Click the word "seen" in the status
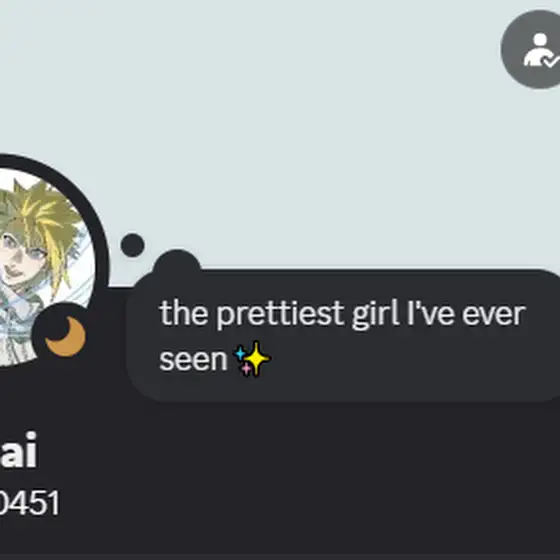The height and width of the screenshot is (560, 560). coord(193,360)
